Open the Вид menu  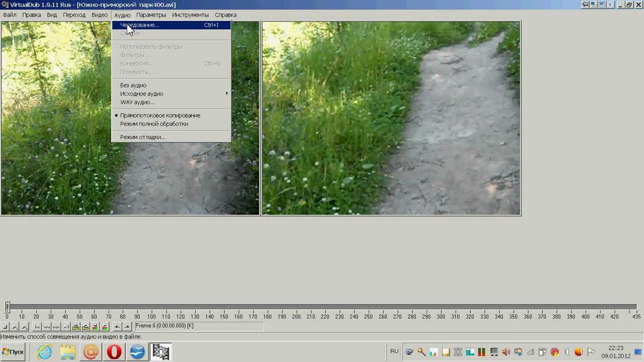click(52, 15)
